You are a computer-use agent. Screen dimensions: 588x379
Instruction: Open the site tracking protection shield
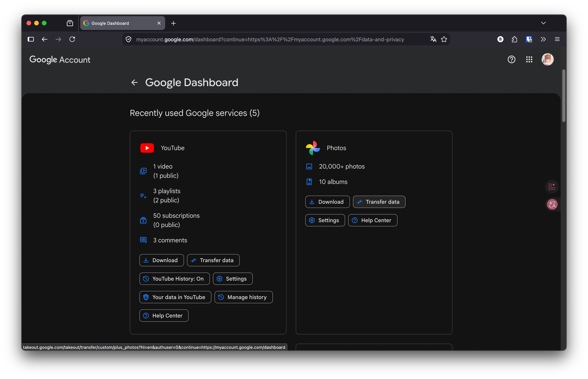pos(129,39)
